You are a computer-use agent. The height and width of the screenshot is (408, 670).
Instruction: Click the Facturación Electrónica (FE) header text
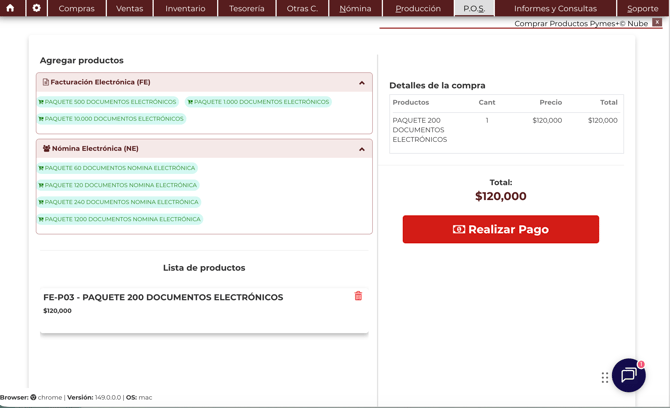(x=100, y=82)
